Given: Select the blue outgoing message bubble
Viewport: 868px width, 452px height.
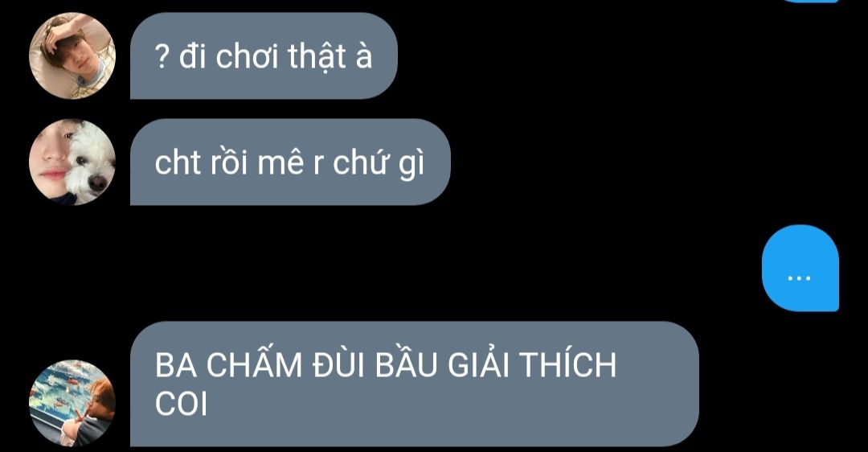Looking at the screenshot, I should (800, 268).
